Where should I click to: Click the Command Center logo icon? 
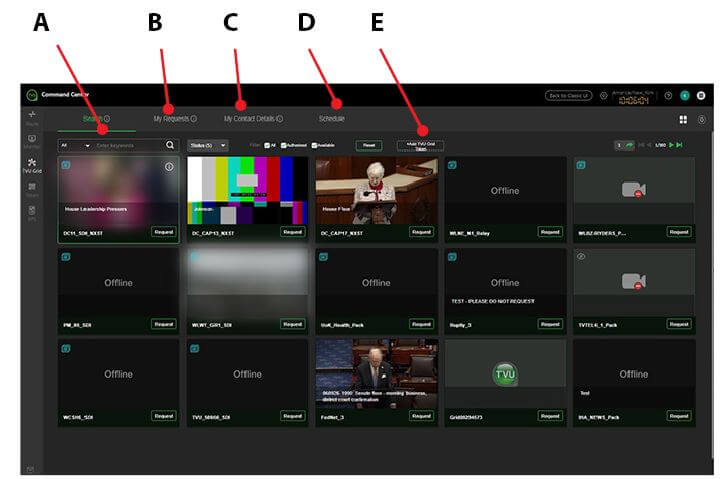click(32, 95)
